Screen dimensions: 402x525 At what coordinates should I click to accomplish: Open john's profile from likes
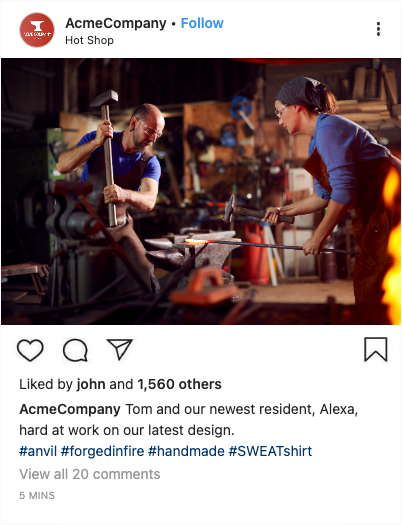click(x=91, y=384)
